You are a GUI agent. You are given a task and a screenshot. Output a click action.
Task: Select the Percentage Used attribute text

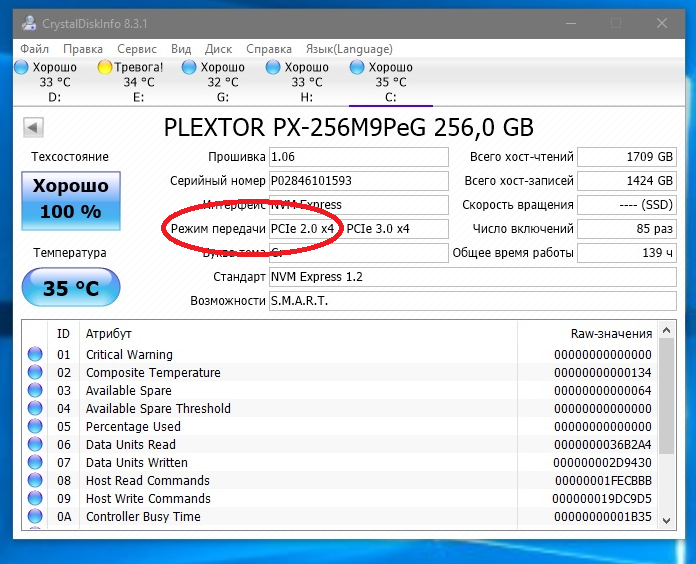coord(133,426)
